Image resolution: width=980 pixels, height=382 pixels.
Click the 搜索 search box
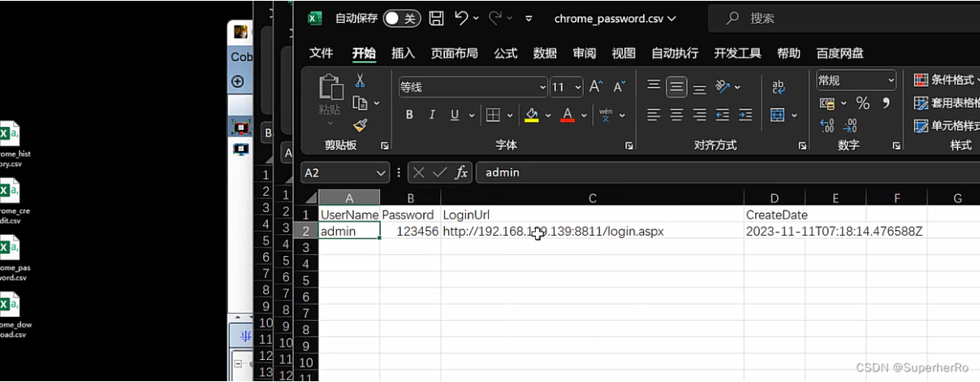844,18
